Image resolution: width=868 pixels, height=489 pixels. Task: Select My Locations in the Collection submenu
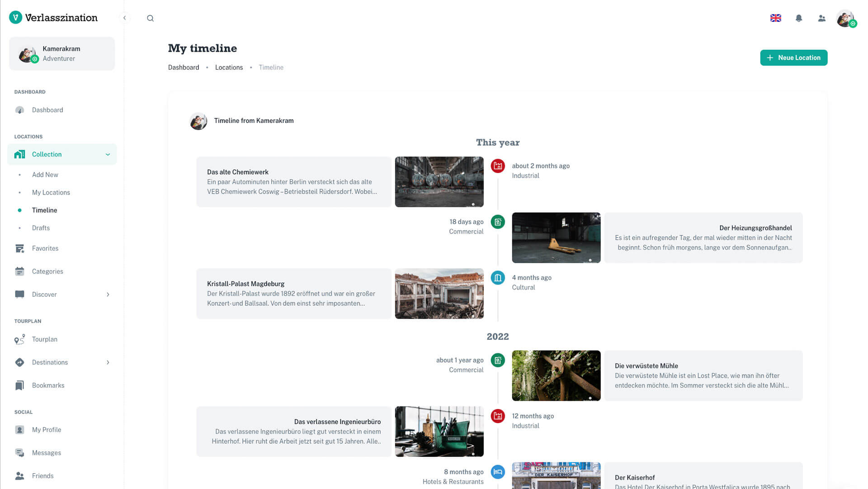point(51,193)
